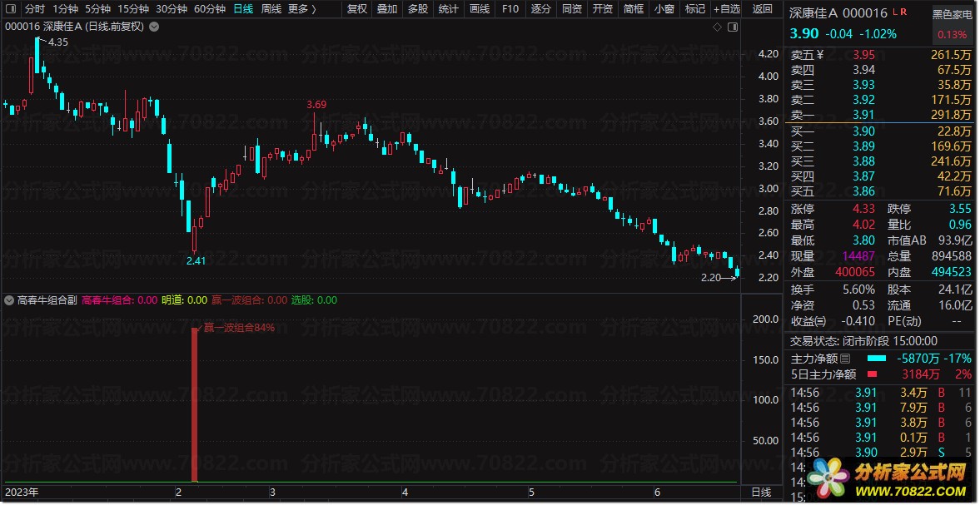Click the 4.35 peak price label
The image size is (980, 505).
pos(58,42)
